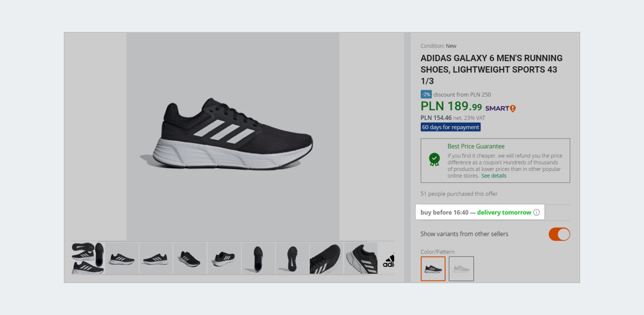The height and width of the screenshot is (315, 644).
Task: Open See details link for price guarantee
Action: pyautogui.click(x=494, y=175)
